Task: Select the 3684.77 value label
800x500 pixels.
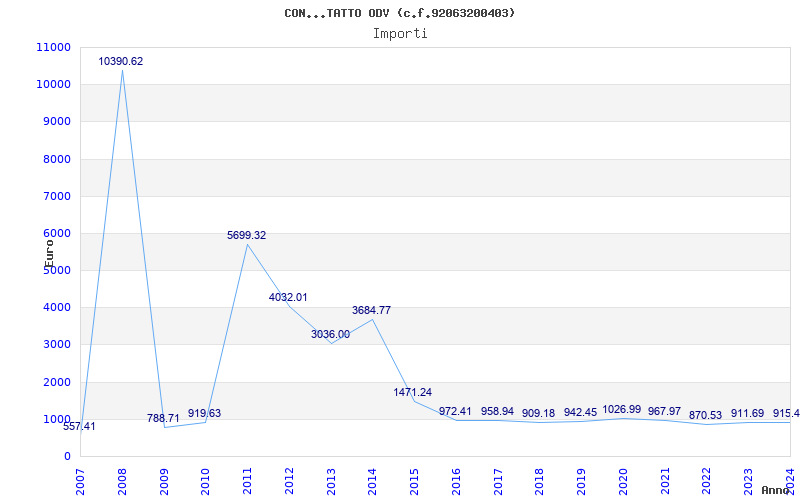Action: click(371, 310)
